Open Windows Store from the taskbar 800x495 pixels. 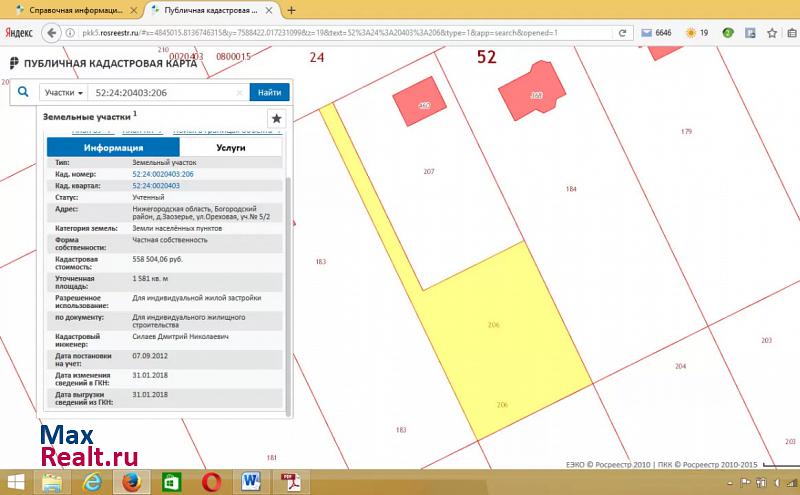(171, 482)
